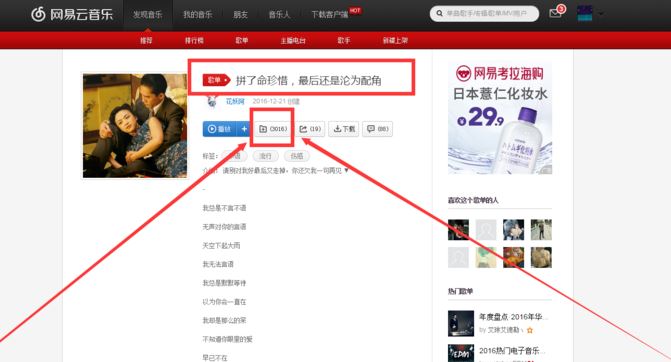
Task: Click the blue 播放 play button
Action: coord(220,129)
